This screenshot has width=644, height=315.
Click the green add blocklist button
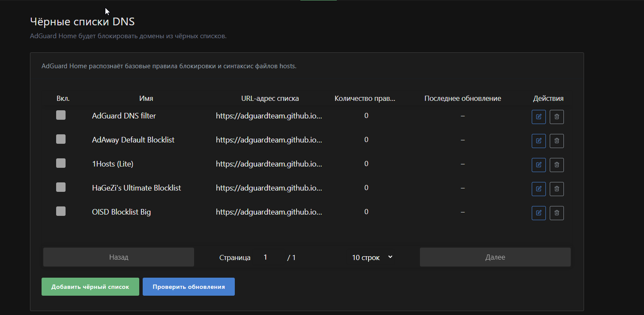point(90,287)
